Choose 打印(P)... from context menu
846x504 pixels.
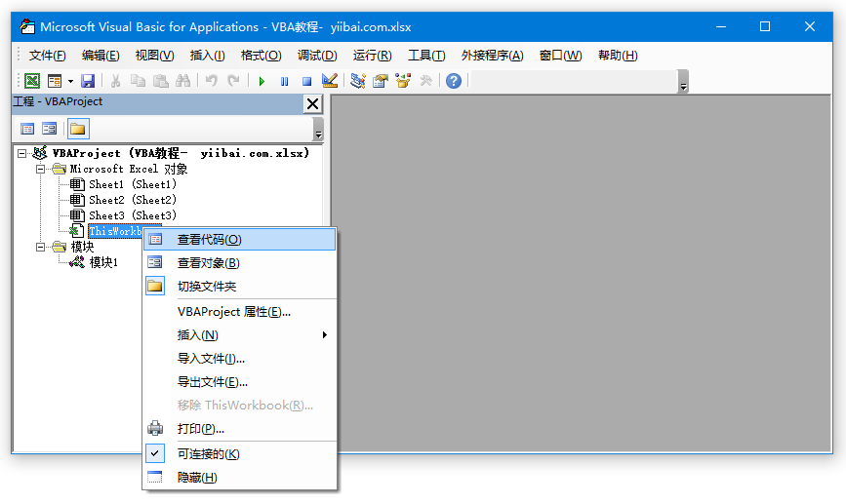point(240,429)
